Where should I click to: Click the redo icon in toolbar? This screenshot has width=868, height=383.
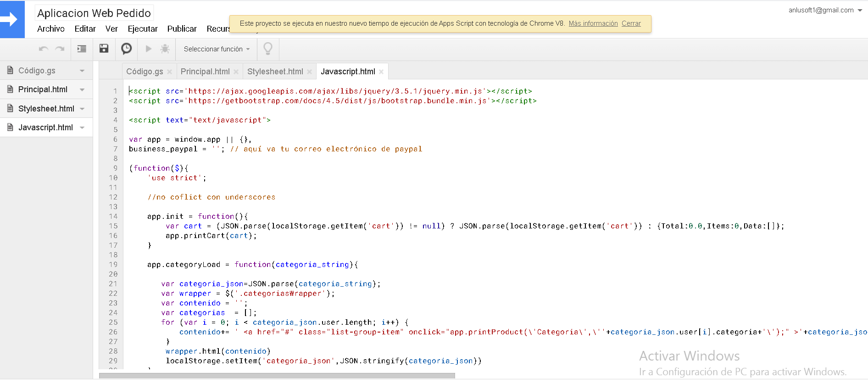coord(60,49)
